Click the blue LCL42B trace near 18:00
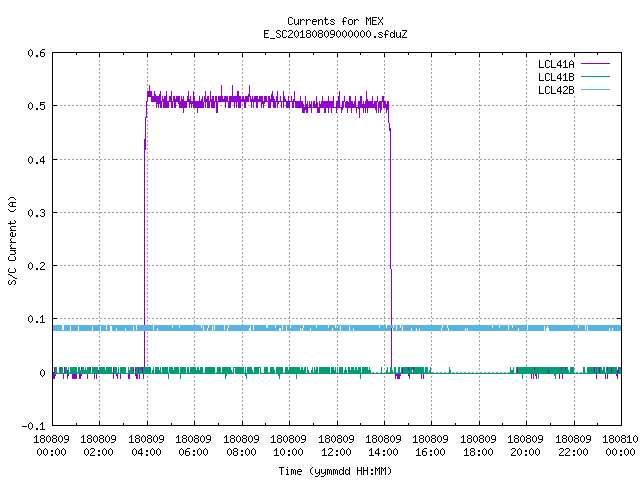Screen dimensions: 640x480 478,328
